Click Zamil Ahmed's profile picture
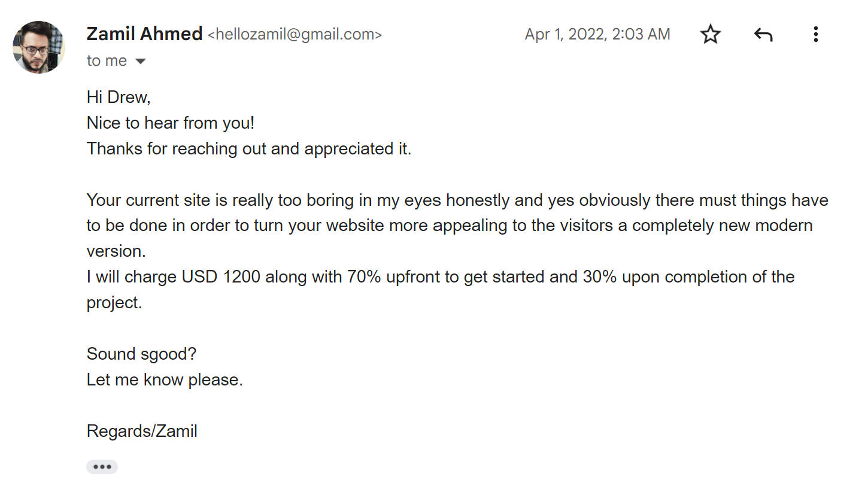The height and width of the screenshot is (480, 868). coord(38,47)
